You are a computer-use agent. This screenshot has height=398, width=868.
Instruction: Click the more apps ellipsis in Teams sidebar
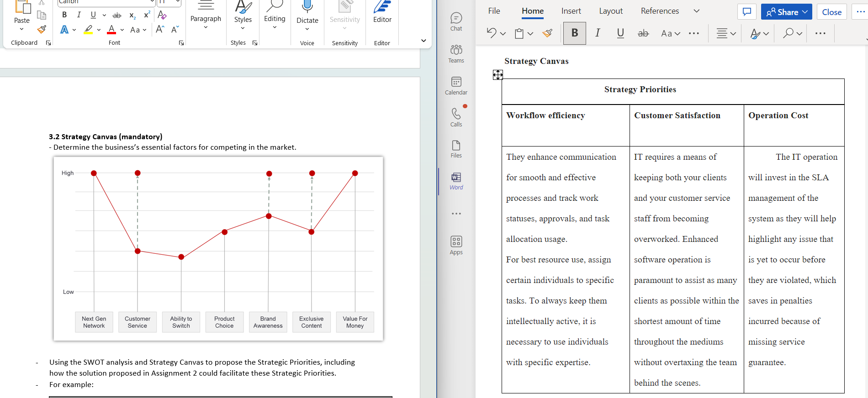pos(456,214)
